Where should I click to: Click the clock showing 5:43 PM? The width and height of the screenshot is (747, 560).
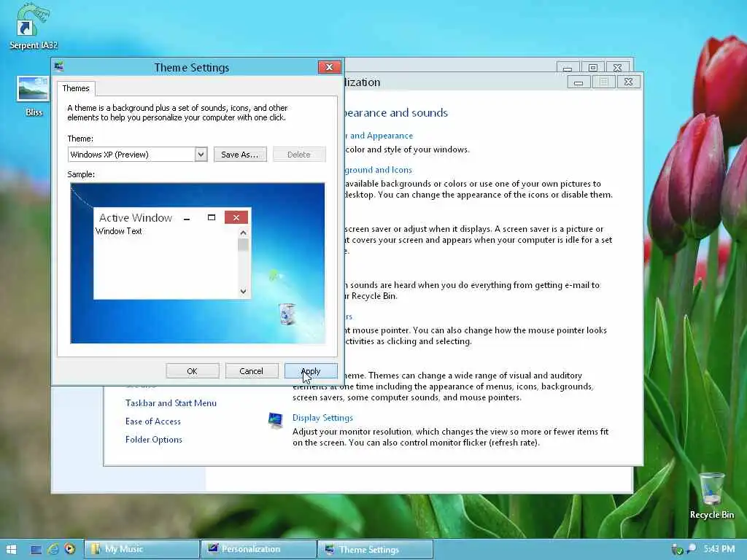tap(719, 549)
